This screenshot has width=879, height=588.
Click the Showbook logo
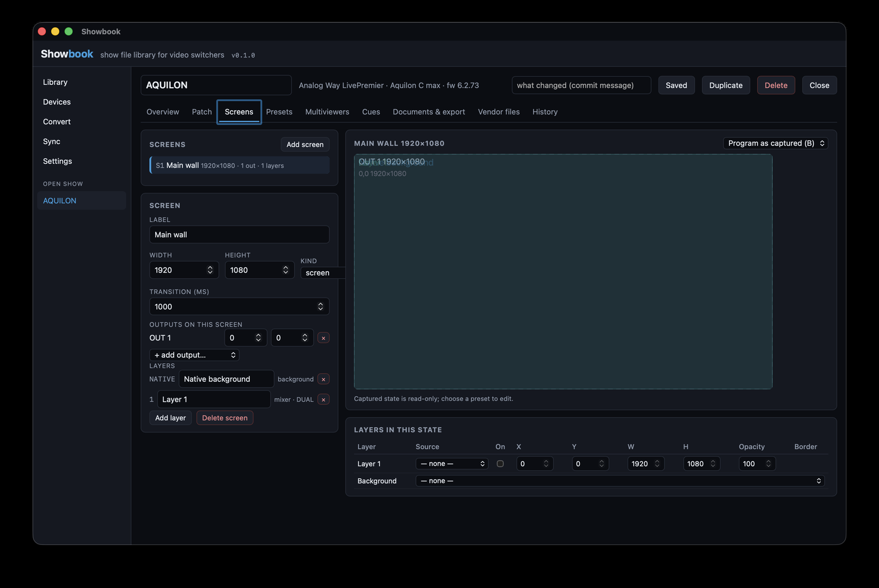tap(67, 54)
